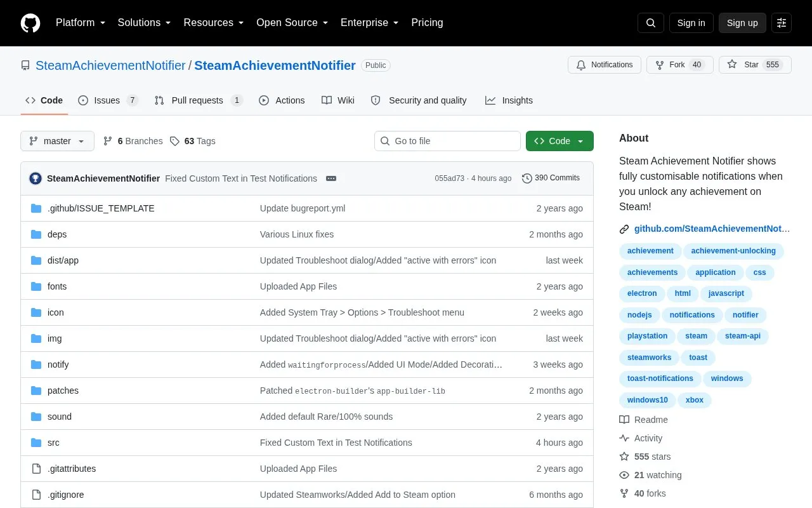Click the Sign up button
812x508 pixels.
(742, 23)
